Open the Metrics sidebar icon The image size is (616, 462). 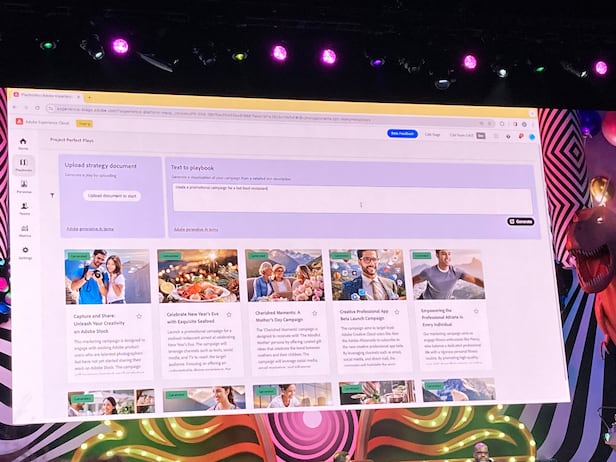pos(24,231)
